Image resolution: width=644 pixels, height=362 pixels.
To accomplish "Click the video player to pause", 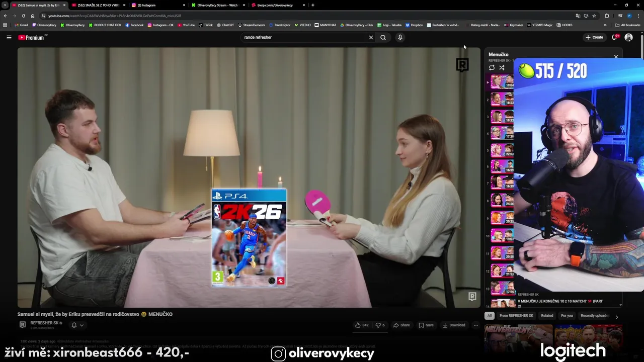I will click(249, 177).
